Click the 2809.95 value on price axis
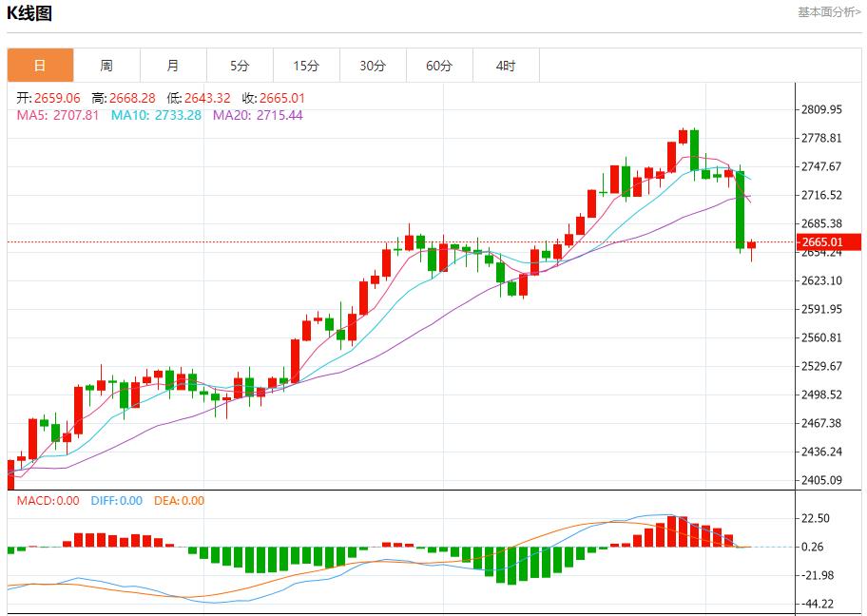The image size is (867, 616). [x=823, y=108]
